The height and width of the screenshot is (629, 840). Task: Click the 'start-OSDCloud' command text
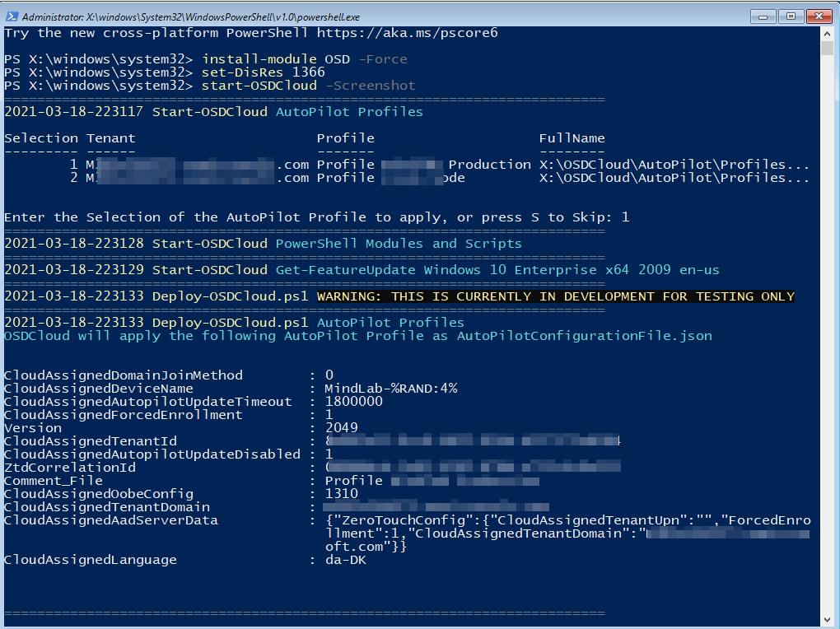[259, 86]
